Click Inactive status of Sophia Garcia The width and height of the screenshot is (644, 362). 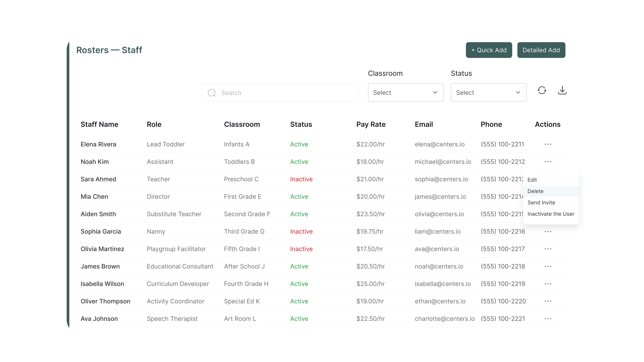coord(301,232)
